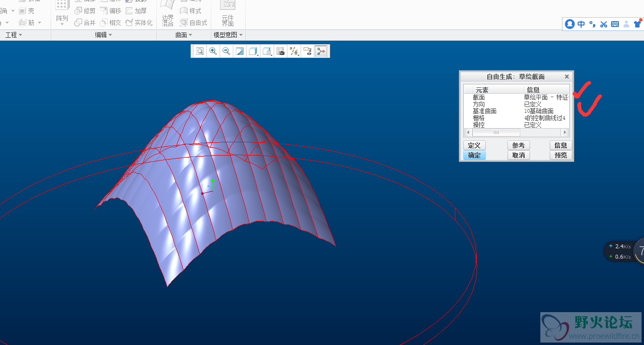The height and width of the screenshot is (345, 644).
Task: Choose the 修剪 (Trim) command
Action: (x=84, y=11)
